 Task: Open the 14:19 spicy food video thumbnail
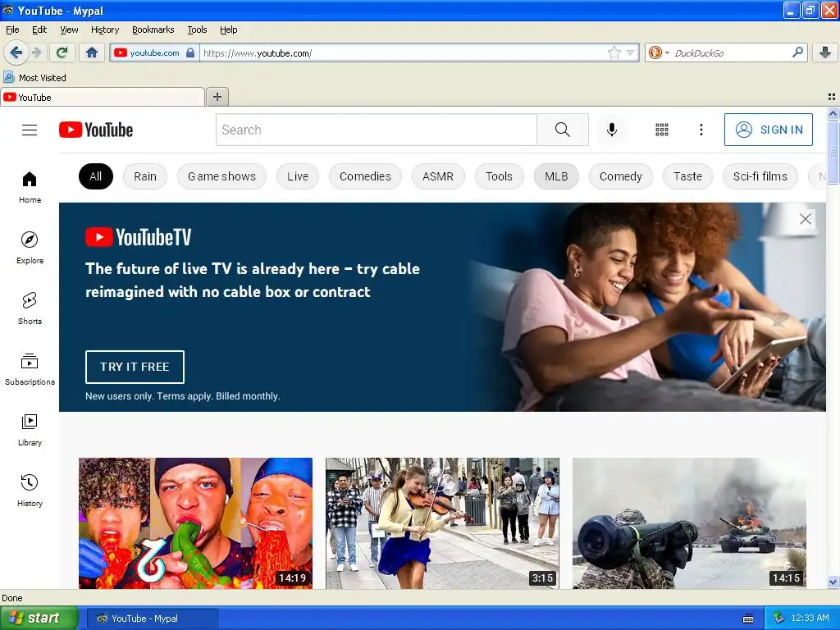pyautogui.click(x=195, y=523)
